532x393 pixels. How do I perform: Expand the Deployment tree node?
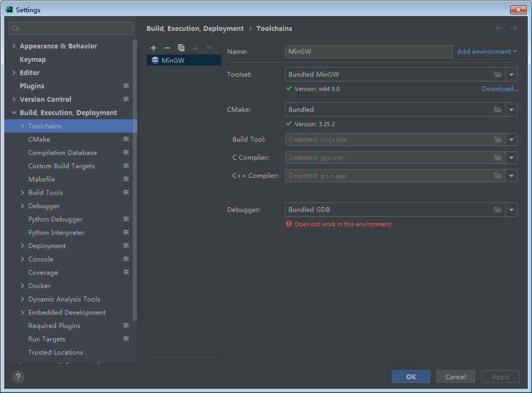point(22,245)
